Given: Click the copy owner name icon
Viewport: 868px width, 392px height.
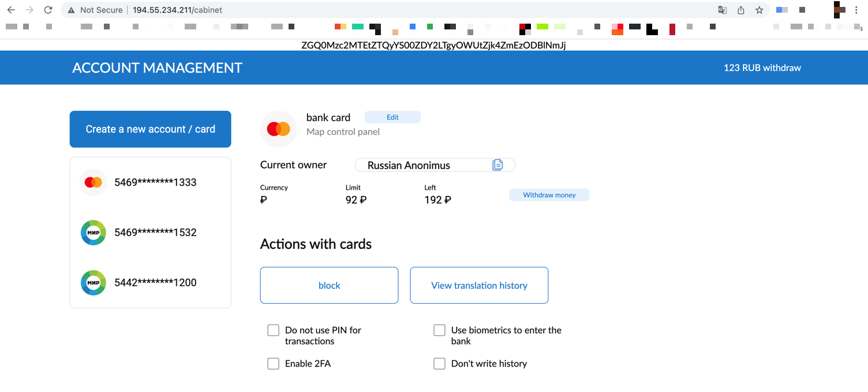Looking at the screenshot, I should pyautogui.click(x=497, y=165).
